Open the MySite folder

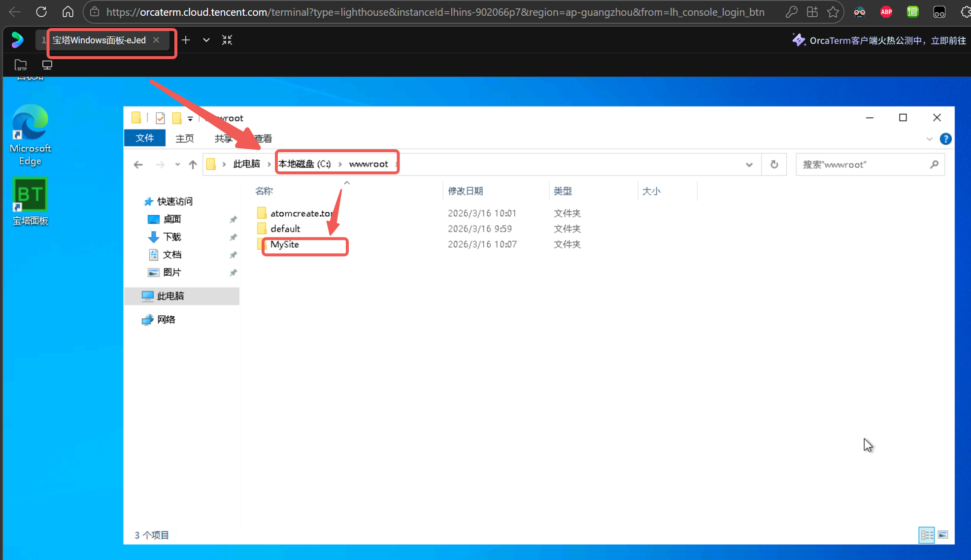284,244
